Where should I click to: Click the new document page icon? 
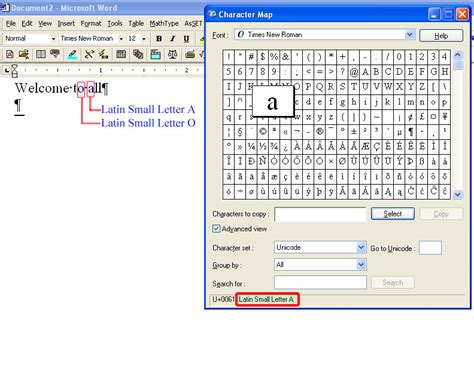click(10, 54)
